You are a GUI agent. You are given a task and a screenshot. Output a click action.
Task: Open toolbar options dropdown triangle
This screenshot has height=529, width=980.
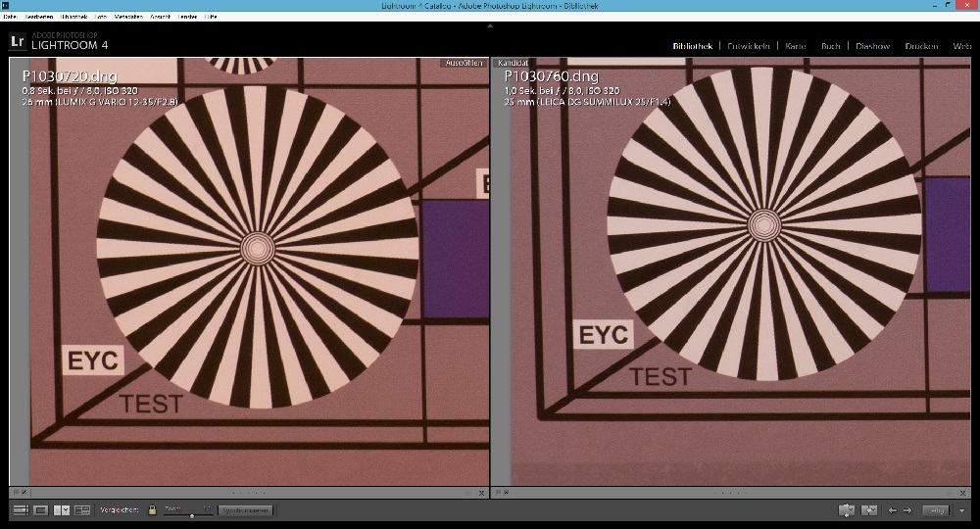961,511
